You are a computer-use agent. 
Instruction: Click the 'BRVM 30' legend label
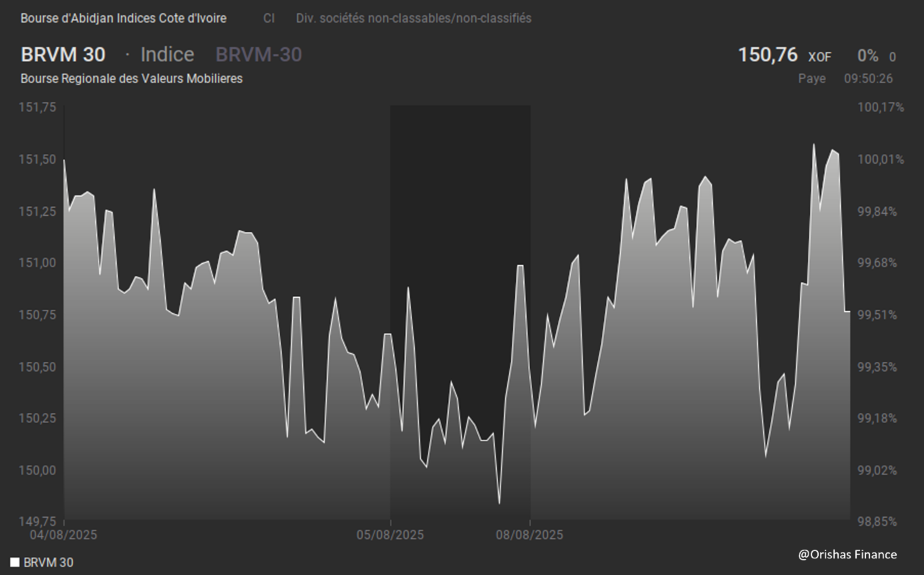click(49, 562)
